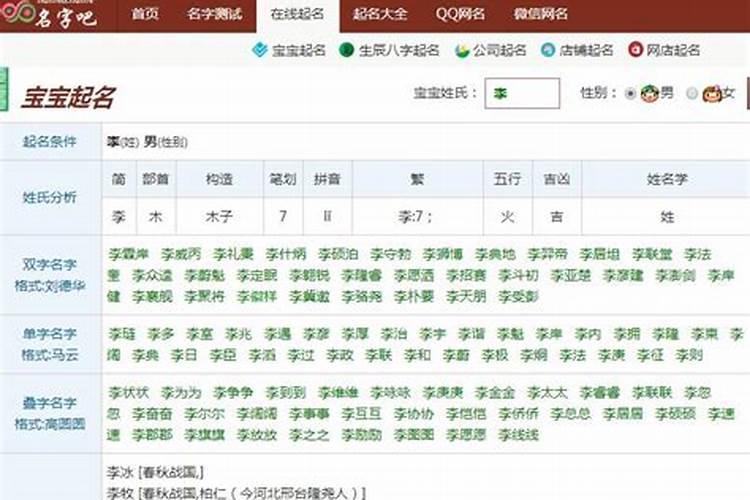750x500 pixels.
Task: Open the 起名大全 nav tab
Action: tap(380, 14)
